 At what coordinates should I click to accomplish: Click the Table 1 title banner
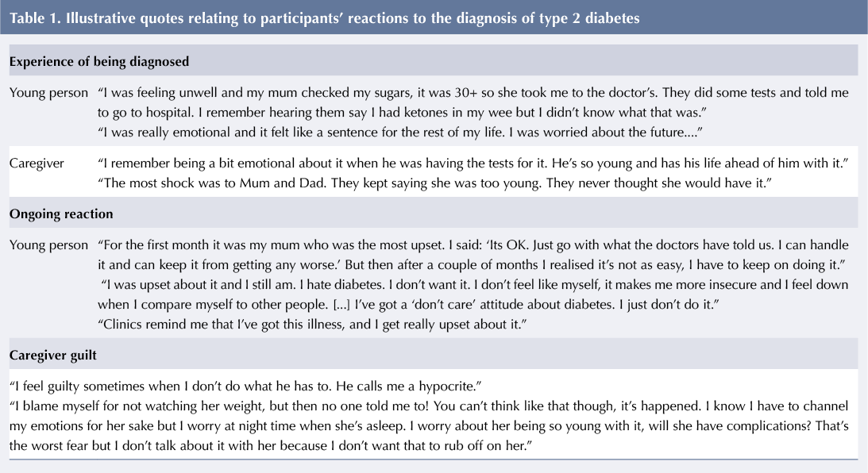pyautogui.click(x=434, y=17)
